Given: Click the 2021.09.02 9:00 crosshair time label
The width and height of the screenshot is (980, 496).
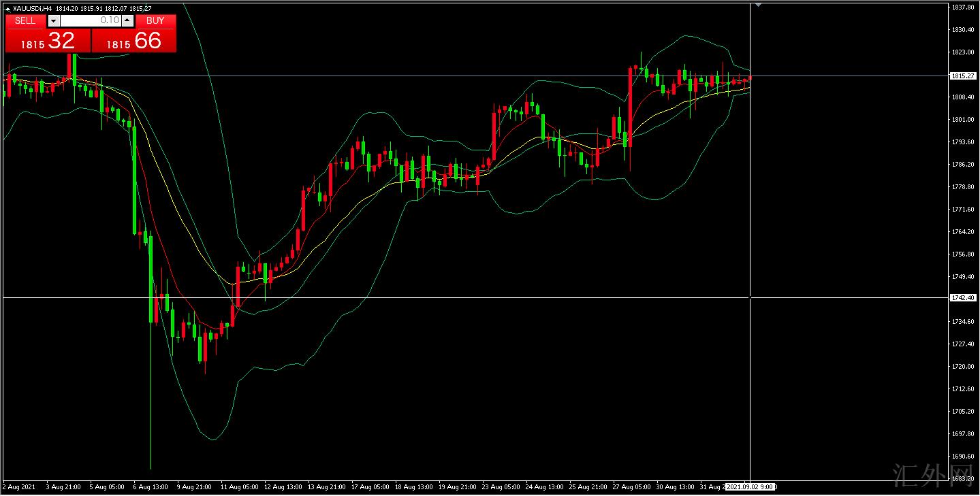Looking at the screenshot, I should [x=750, y=487].
